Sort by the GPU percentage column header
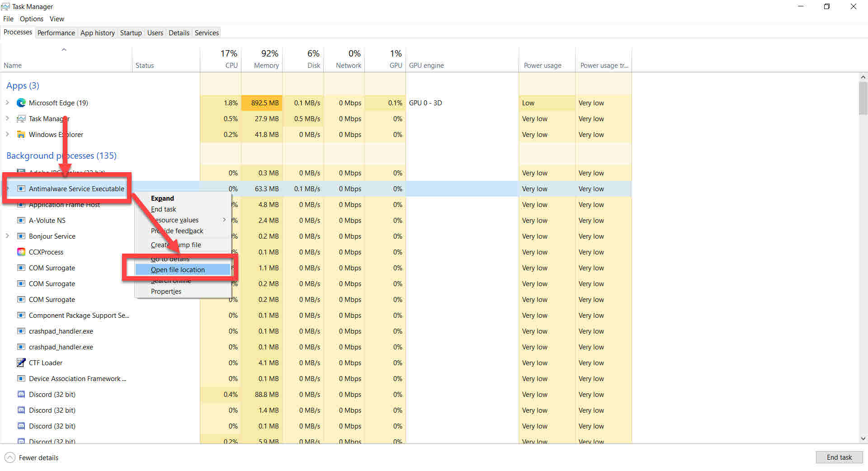 coord(386,59)
